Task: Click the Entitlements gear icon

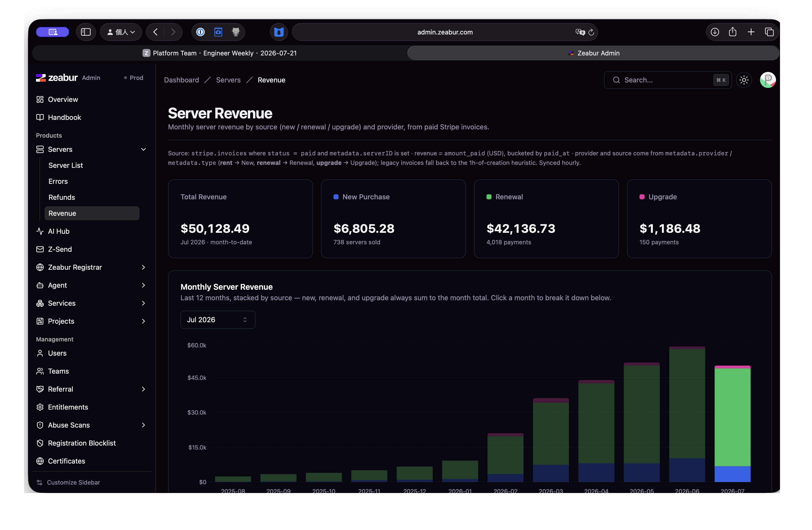Action: 40,407
